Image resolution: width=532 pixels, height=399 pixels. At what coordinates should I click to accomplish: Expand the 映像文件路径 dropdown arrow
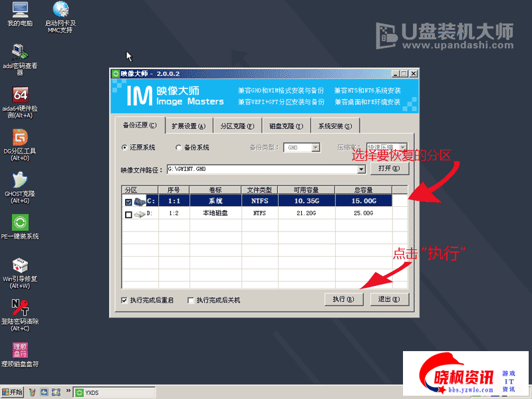(x=362, y=170)
